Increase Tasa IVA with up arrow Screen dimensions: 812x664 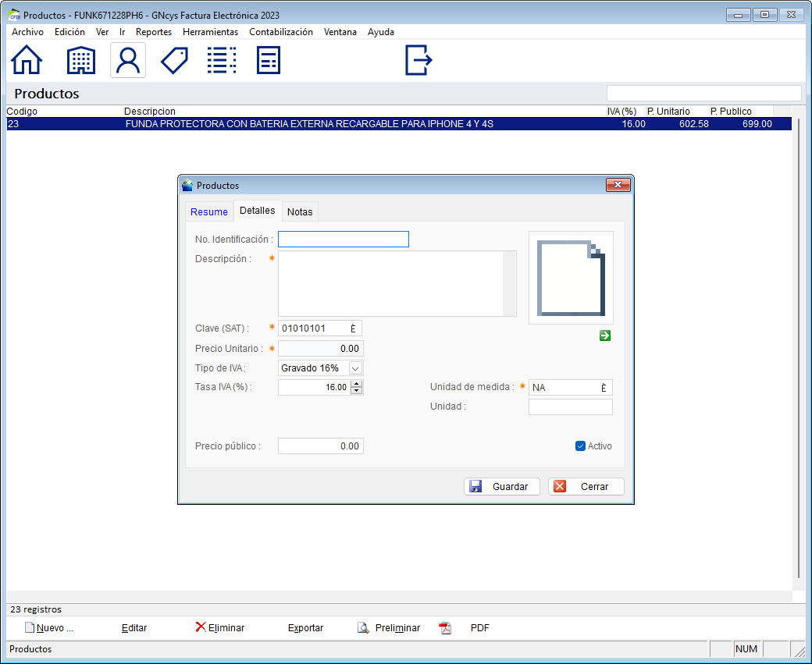coord(356,383)
